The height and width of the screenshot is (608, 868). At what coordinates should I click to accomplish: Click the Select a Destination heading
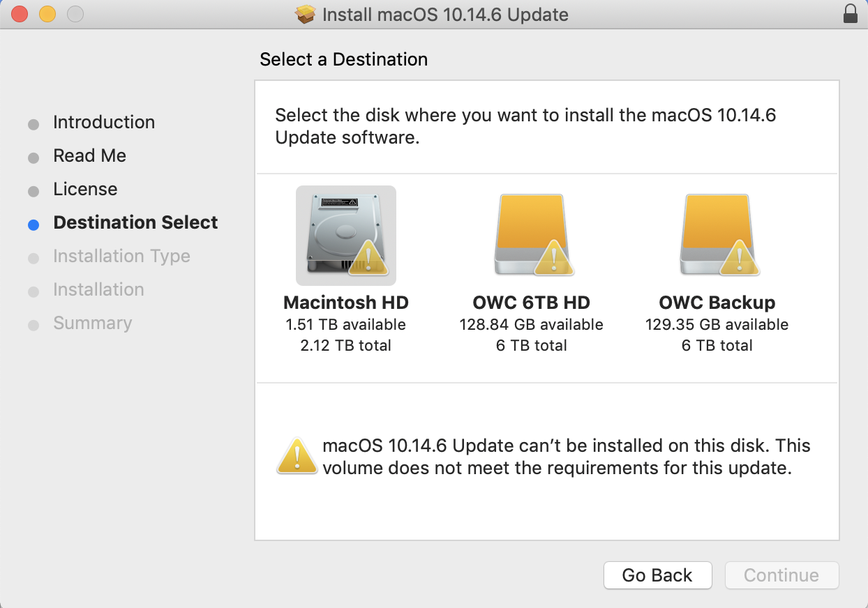pyautogui.click(x=344, y=59)
